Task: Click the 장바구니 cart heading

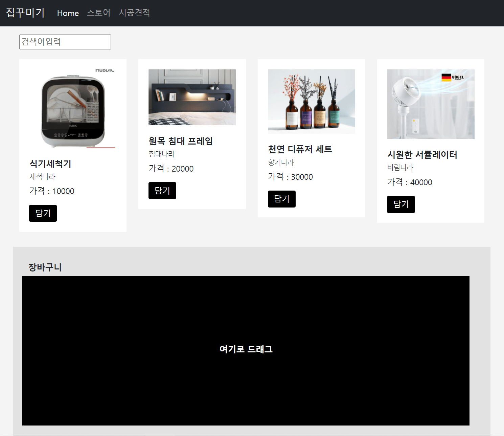Action: tap(45, 267)
